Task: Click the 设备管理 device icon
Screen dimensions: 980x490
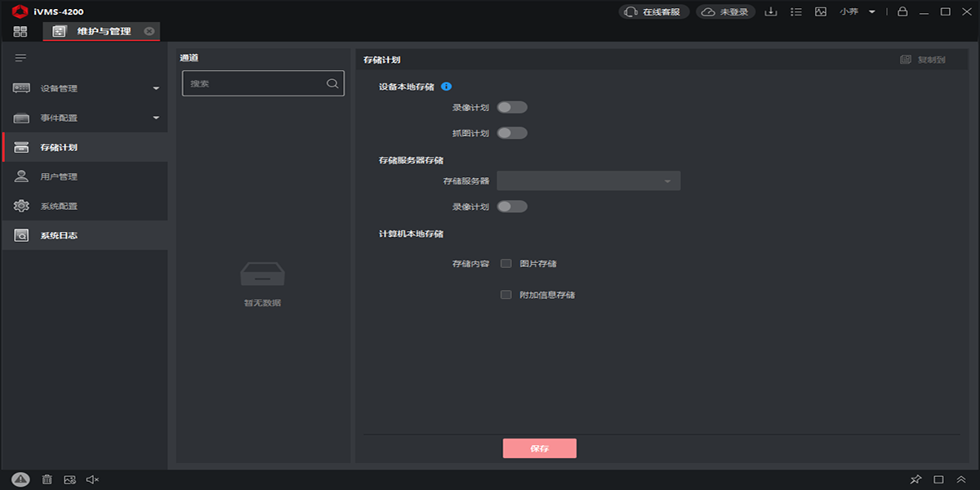Action: tap(21, 88)
